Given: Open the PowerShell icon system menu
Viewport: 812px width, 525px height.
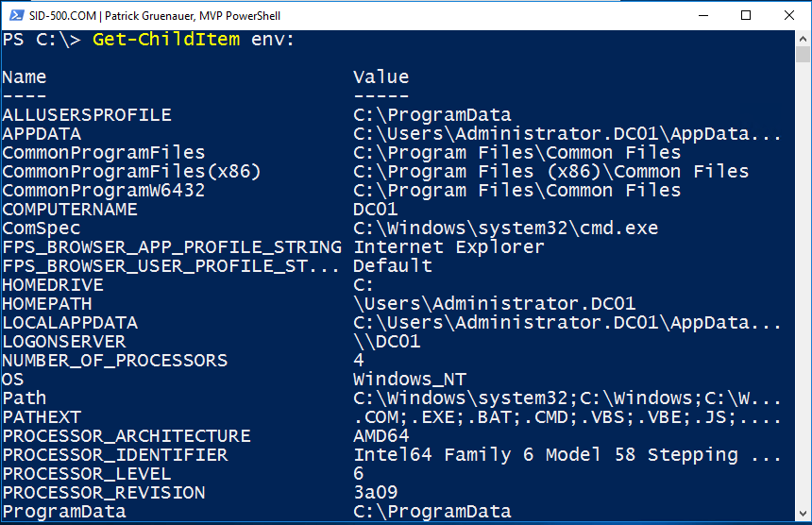Looking at the screenshot, I should pyautogui.click(x=15, y=15).
